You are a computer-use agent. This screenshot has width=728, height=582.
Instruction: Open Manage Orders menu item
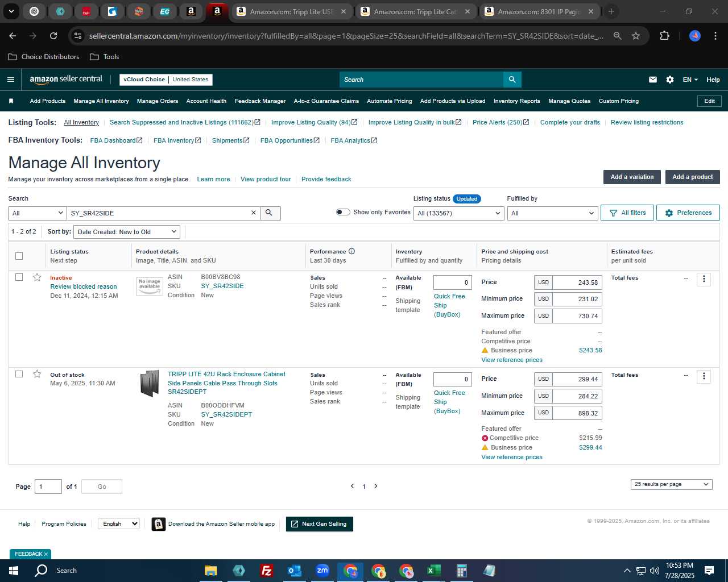158,101
